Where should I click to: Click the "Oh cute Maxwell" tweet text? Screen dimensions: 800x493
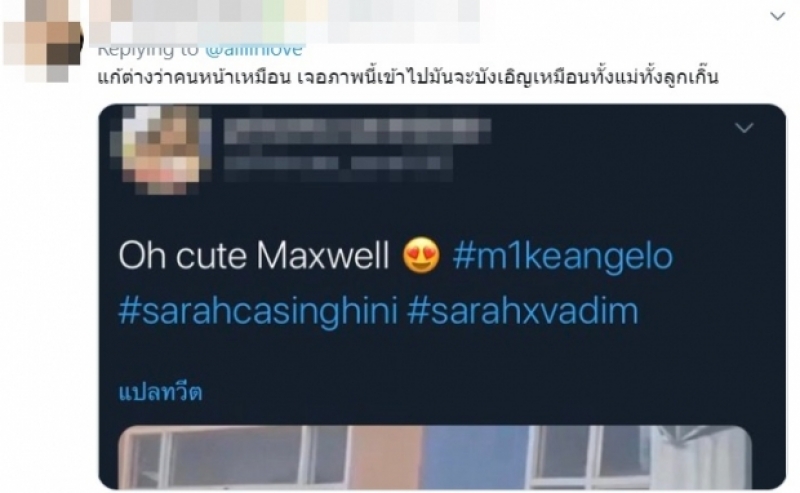click(254, 256)
